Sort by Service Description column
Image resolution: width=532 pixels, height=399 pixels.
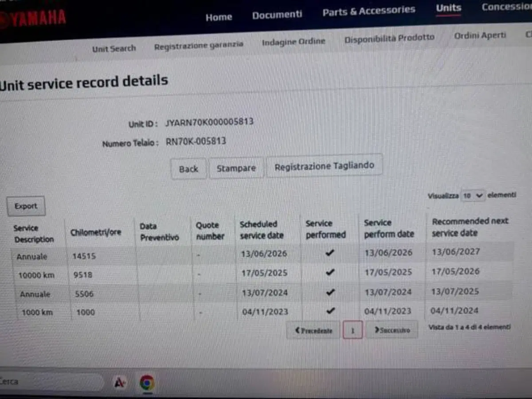point(34,234)
